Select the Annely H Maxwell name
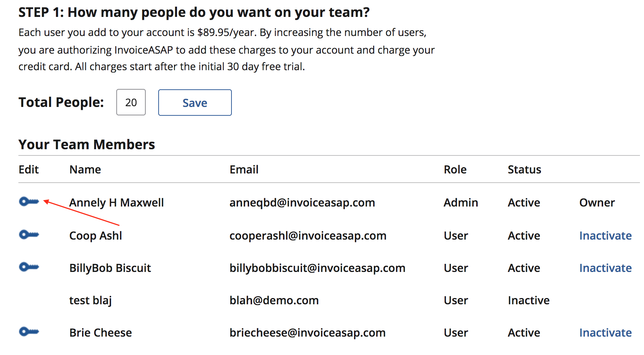Image resolution: width=644 pixels, height=355 pixels. 116,202
